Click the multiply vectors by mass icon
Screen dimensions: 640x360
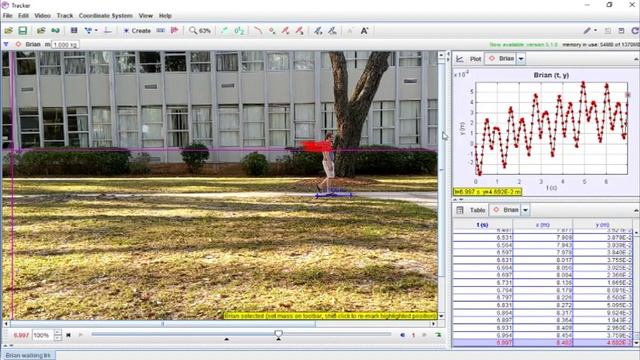(x=332, y=31)
